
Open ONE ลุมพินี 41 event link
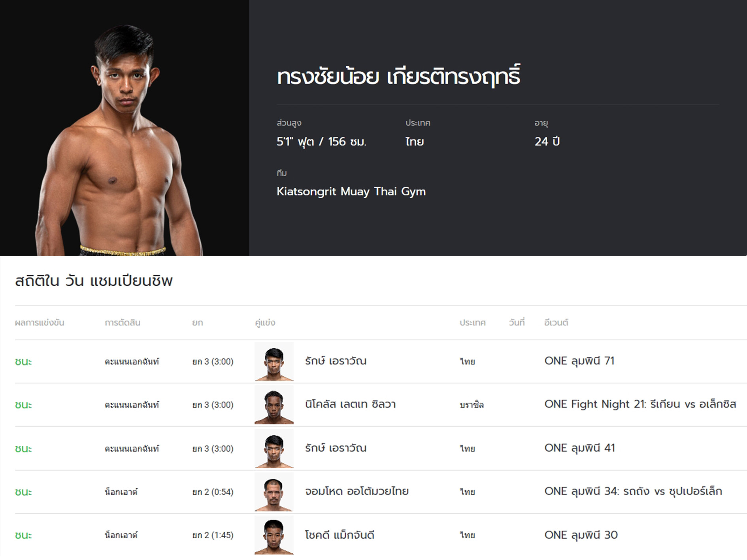(x=579, y=448)
